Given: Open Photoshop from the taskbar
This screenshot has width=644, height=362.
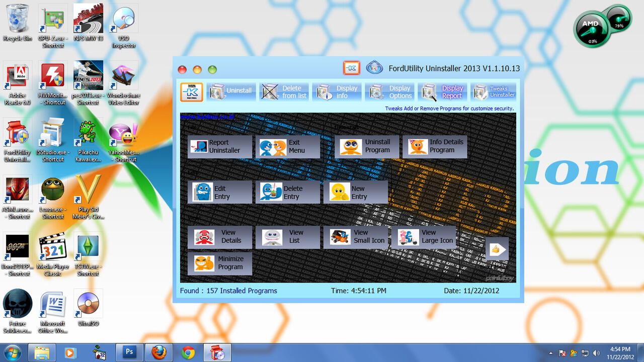Looking at the screenshot, I should [129, 353].
